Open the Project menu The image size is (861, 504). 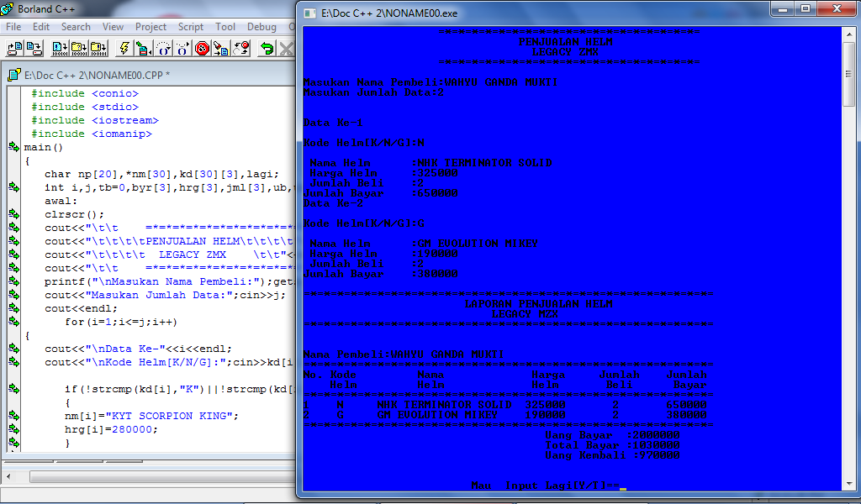151,27
